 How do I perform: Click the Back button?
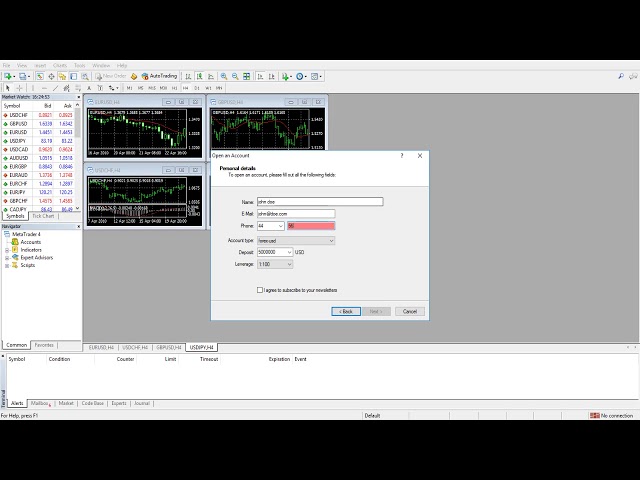[x=345, y=311]
